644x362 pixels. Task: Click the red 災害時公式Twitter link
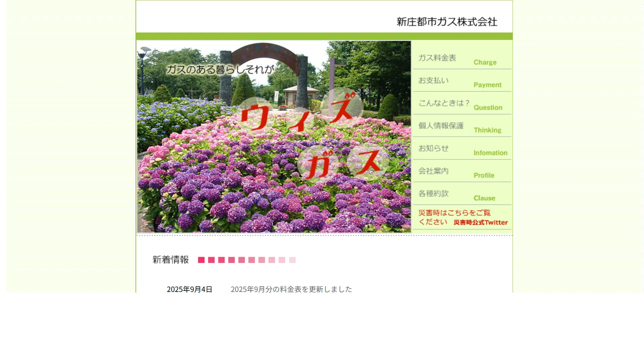click(480, 223)
